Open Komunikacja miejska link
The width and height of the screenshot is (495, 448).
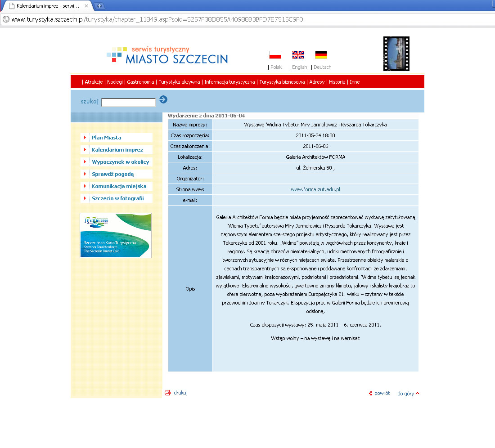point(119,186)
